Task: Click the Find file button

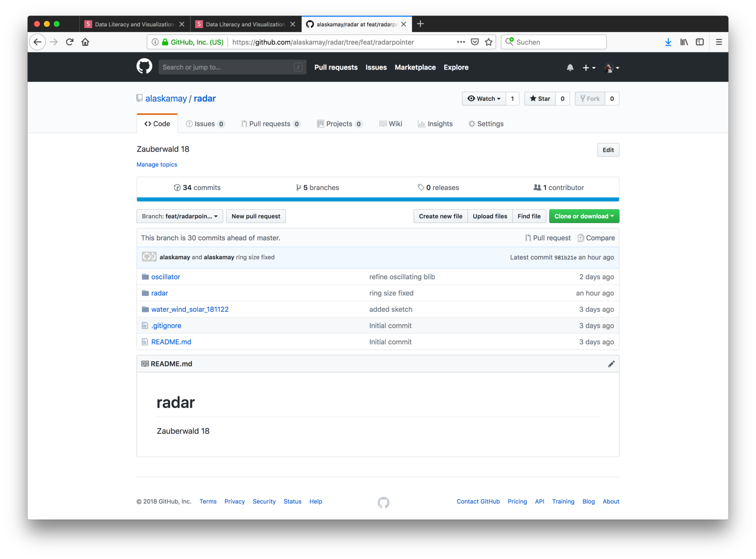Action: tap(529, 216)
